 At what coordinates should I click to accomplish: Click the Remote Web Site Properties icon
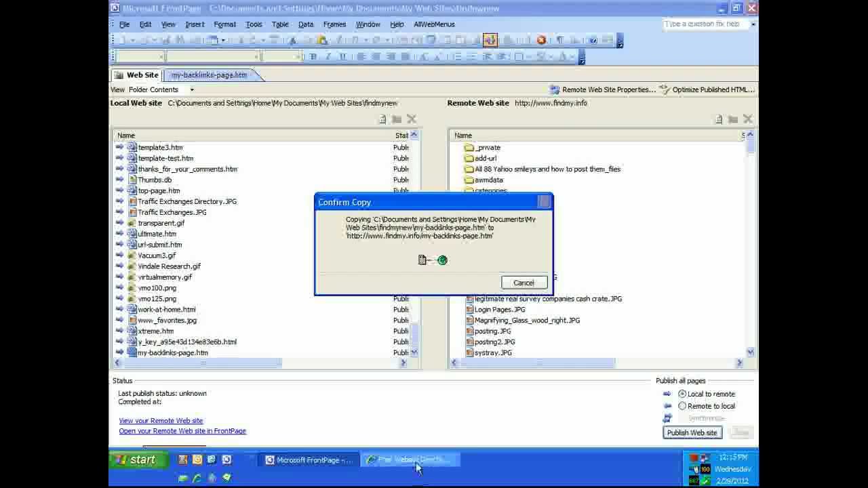point(555,89)
